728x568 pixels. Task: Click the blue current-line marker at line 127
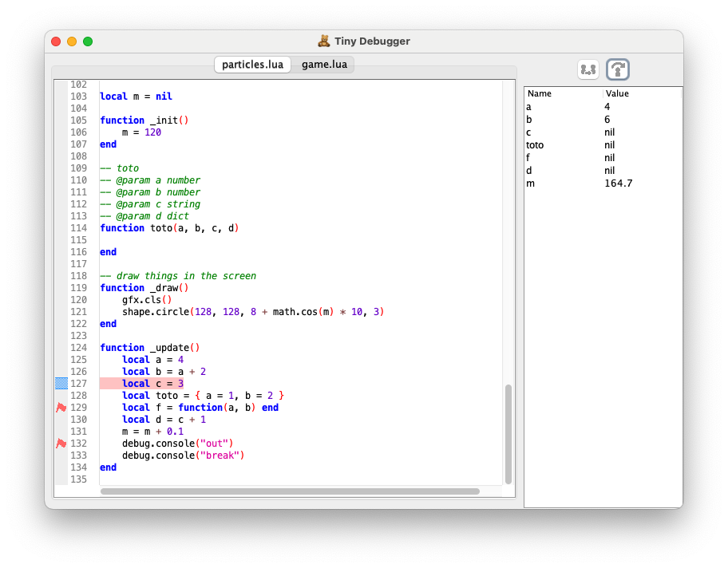61,383
